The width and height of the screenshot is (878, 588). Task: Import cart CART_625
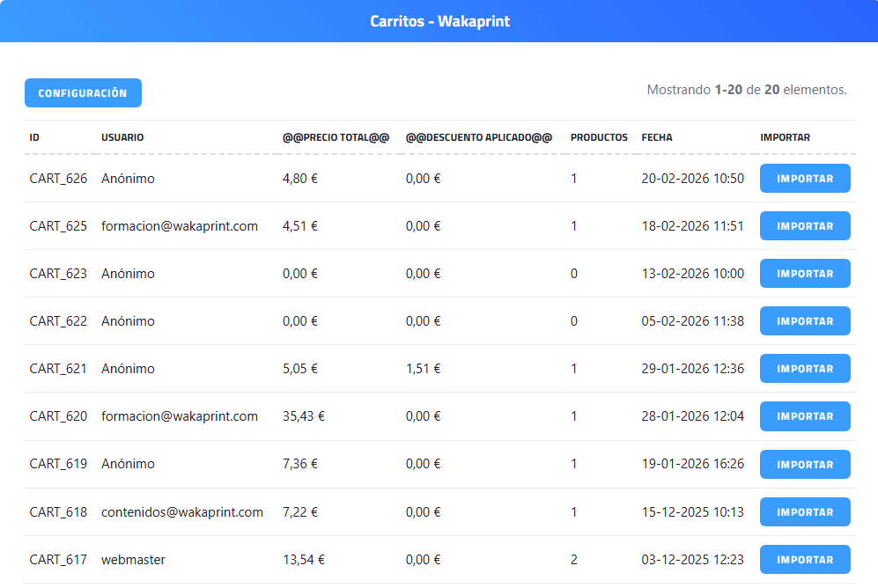click(x=805, y=226)
